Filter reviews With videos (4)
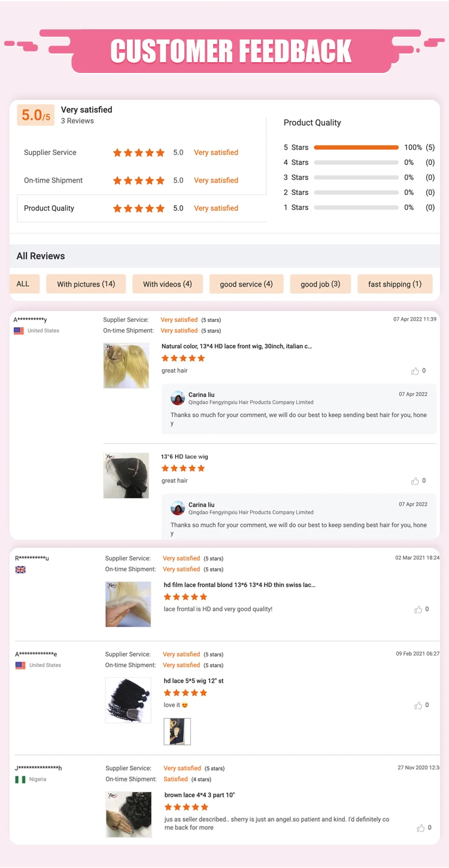449x868 pixels. [x=168, y=284]
